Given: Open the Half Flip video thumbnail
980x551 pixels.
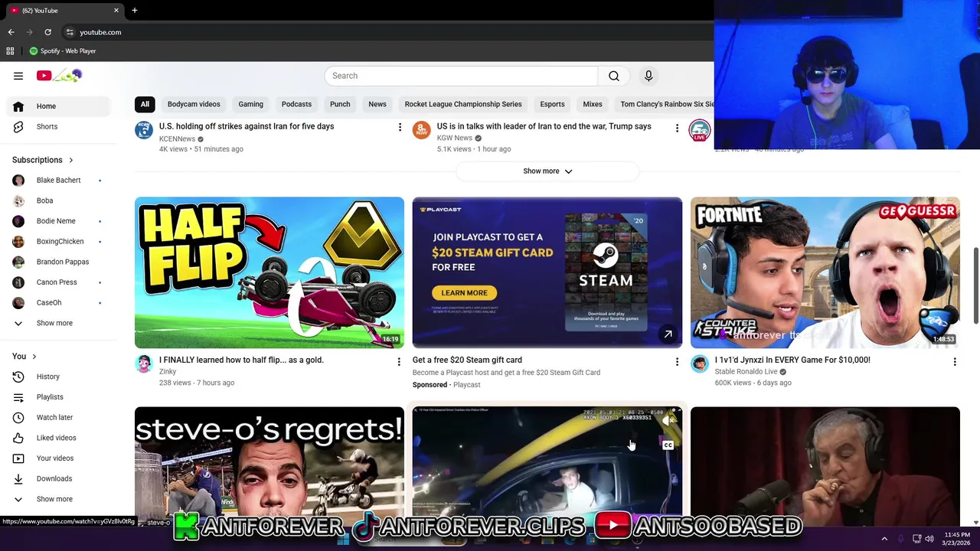Looking at the screenshot, I should click(269, 272).
